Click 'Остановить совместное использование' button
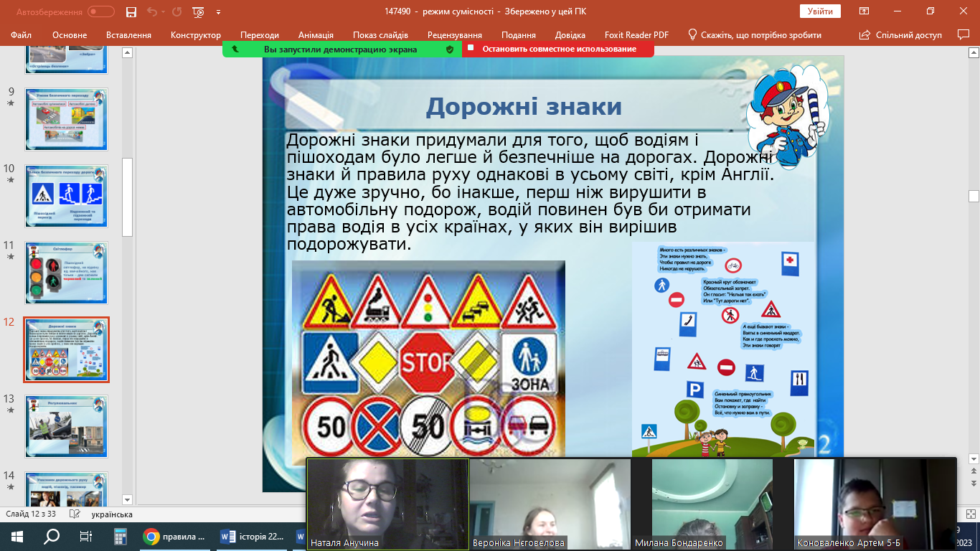This screenshot has height=551, width=980. (x=559, y=49)
